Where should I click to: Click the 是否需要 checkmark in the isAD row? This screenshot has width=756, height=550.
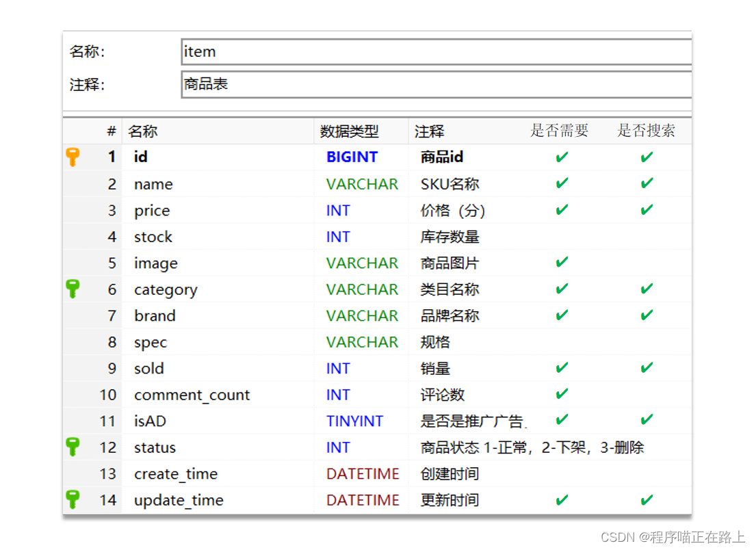(x=562, y=420)
